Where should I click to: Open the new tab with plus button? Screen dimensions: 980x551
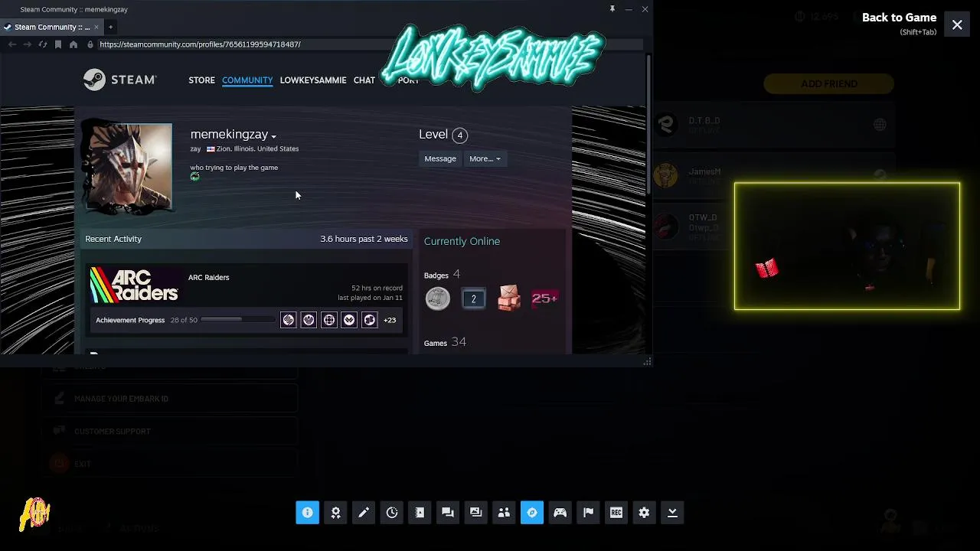110,27
